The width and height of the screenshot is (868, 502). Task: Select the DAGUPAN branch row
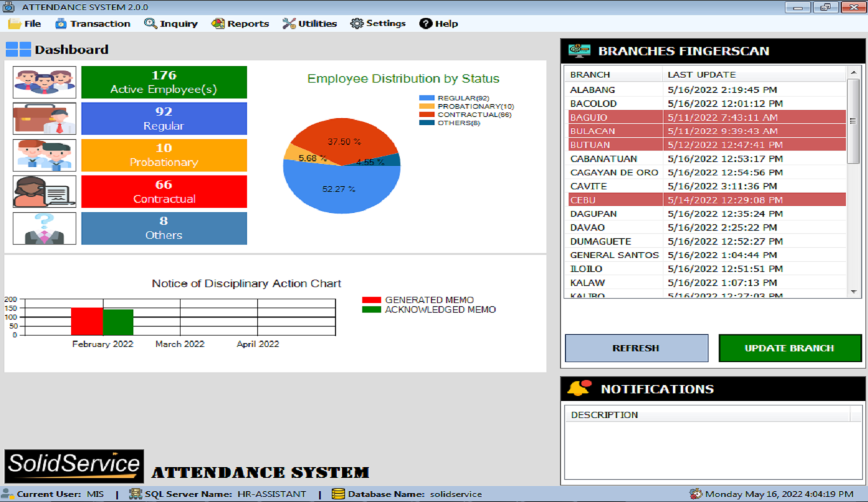pos(705,214)
